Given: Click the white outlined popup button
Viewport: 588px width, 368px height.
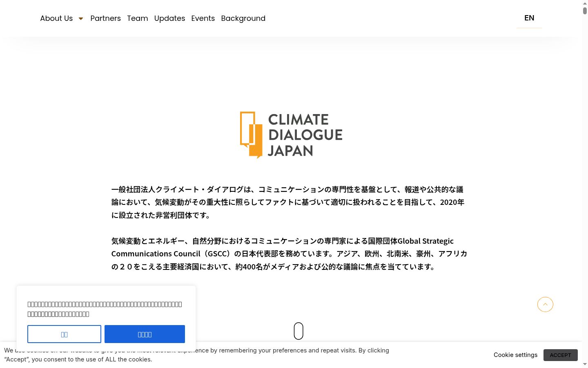Looking at the screenshot, I should [x=64, y=334].
